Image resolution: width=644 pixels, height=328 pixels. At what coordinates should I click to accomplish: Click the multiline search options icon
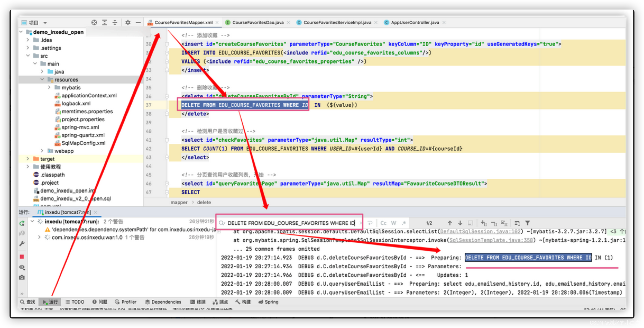tap(517, 223)
